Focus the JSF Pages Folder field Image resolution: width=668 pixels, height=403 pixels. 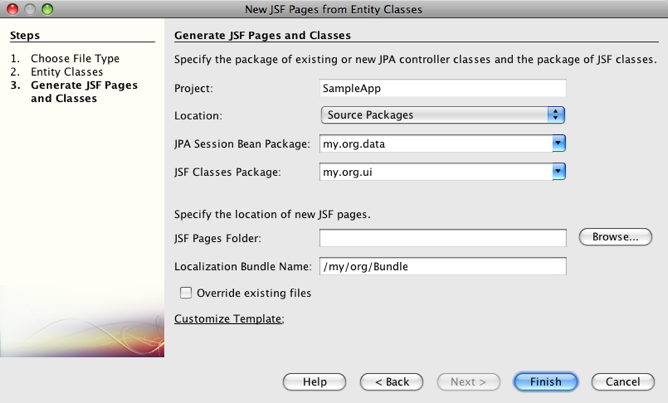tap(443, 238)
